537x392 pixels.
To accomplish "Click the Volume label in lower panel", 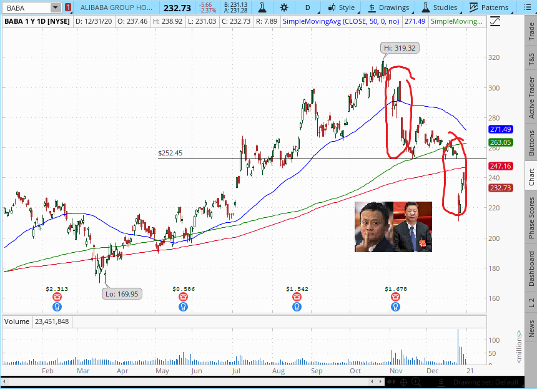I will 17,321.
